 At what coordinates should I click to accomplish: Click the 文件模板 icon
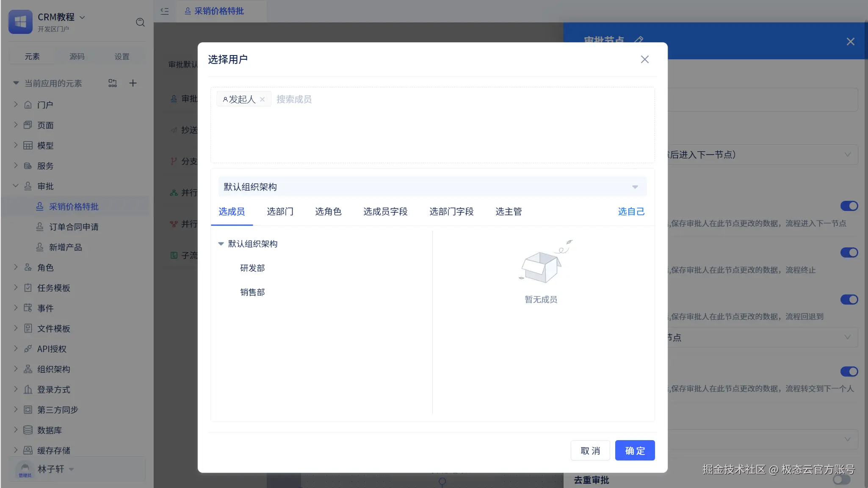pyautogui.click(x=28, y=328)
